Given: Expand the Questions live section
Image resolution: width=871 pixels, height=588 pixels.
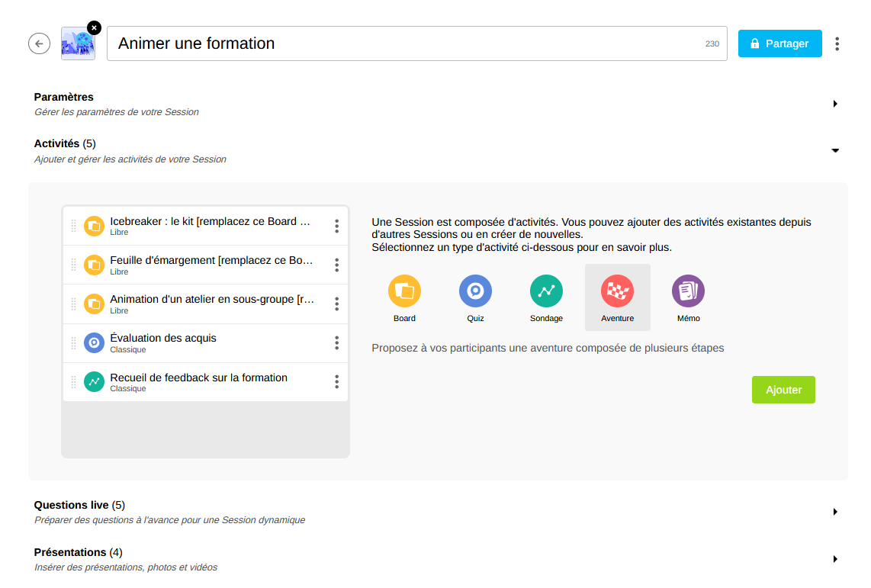Looking at the screenshot, I should click(x=835, y=512).
